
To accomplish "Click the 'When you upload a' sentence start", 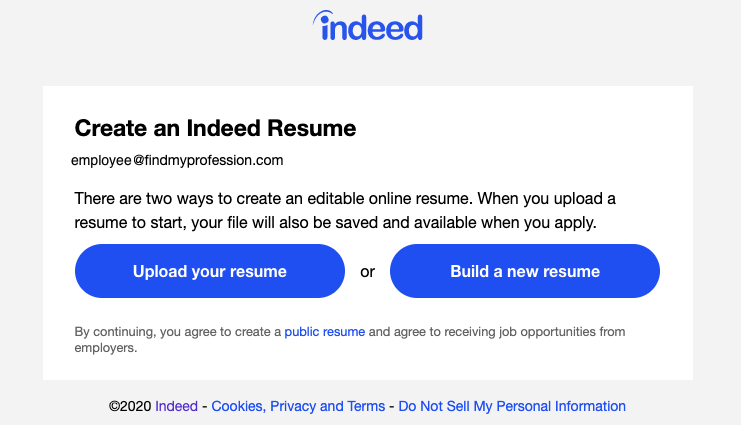I will click(x=546, y=199).
